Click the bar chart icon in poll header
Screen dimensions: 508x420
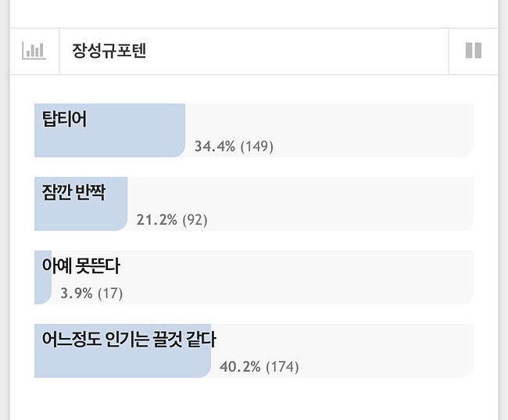tap(34, 52)
